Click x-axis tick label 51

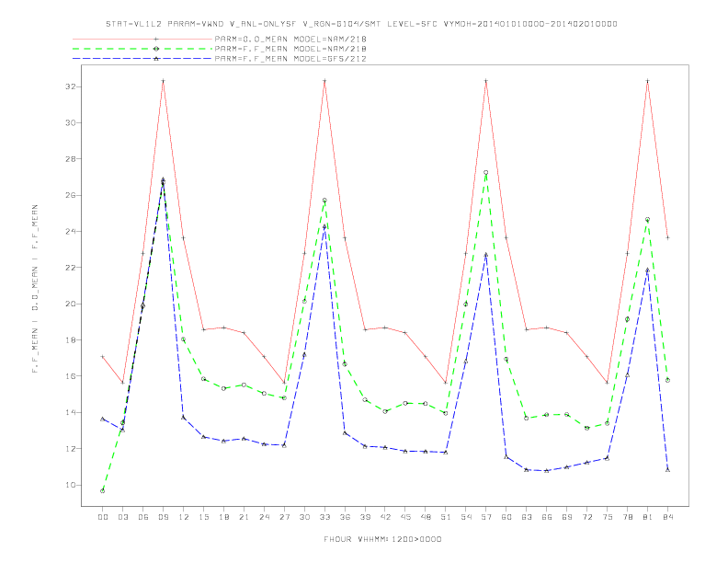pos(446,517)
